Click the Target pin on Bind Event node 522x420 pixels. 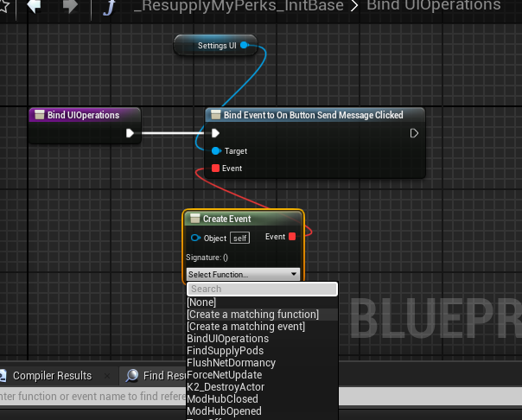click(216, 151)
